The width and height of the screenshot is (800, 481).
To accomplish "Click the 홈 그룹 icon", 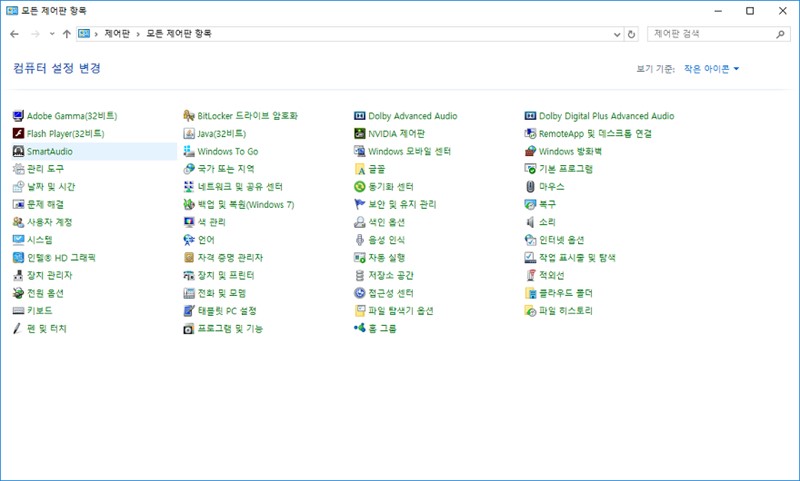I will 360,328.
